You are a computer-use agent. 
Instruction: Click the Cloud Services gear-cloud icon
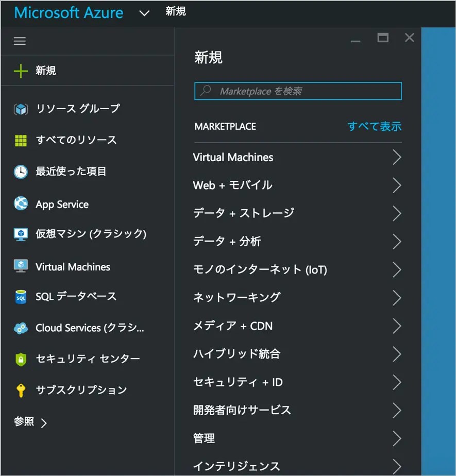21,328
